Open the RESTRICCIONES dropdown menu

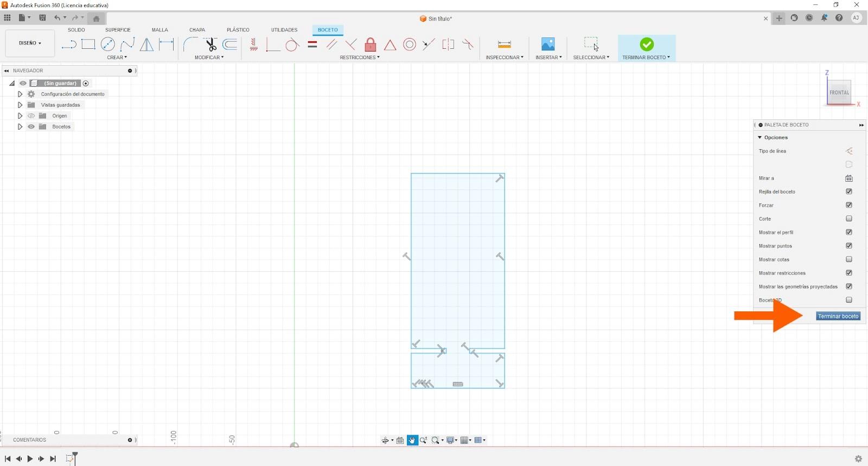(x=360, y=58)
